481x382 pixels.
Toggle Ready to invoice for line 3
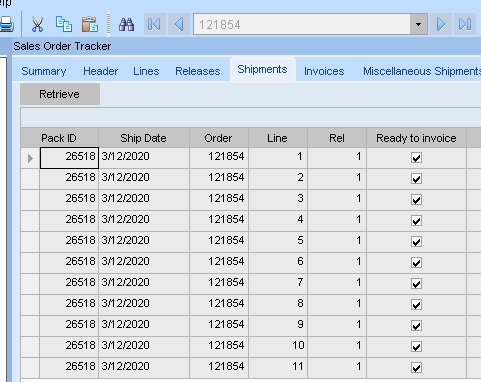pos(416,200)
